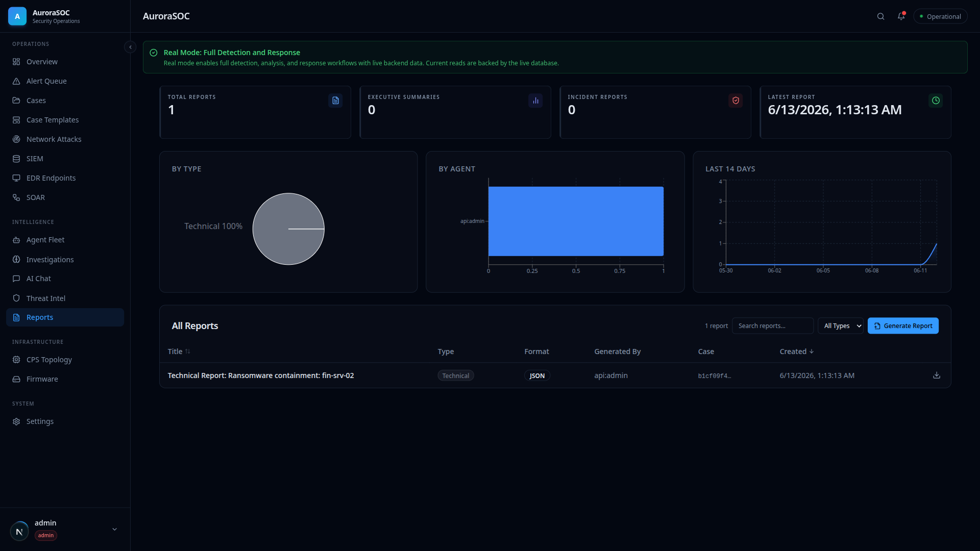Viewport: 980px width, 551px height.
Task: Click the 'api:admin' Generated By cell
Action: tap(611, 375)
